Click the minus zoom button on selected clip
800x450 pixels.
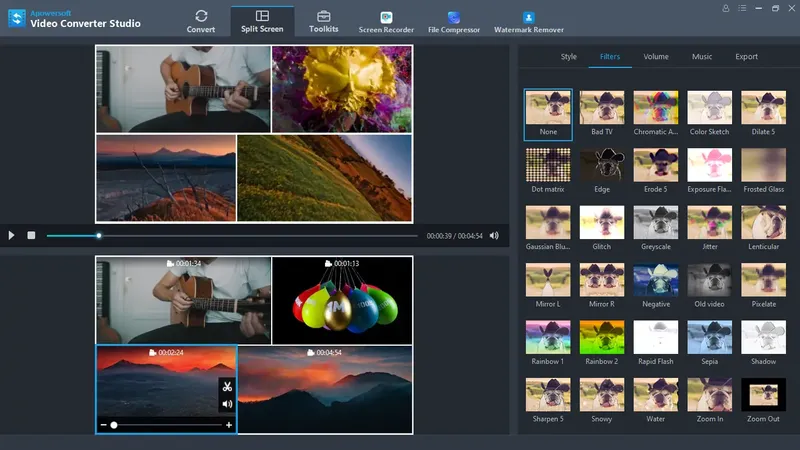point(103,425)
